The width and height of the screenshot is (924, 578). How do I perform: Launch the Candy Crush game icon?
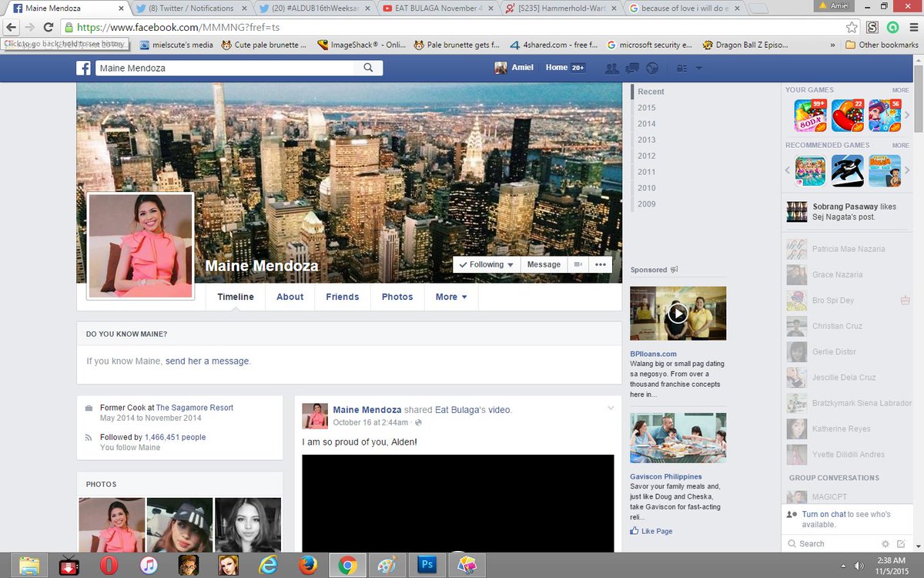[x=847, y=116]
